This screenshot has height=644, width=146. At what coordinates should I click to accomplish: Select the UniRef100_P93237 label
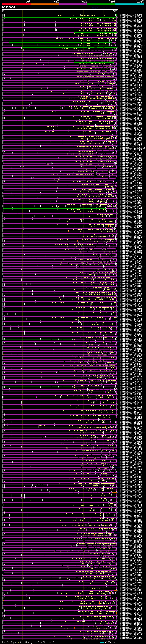131,543
